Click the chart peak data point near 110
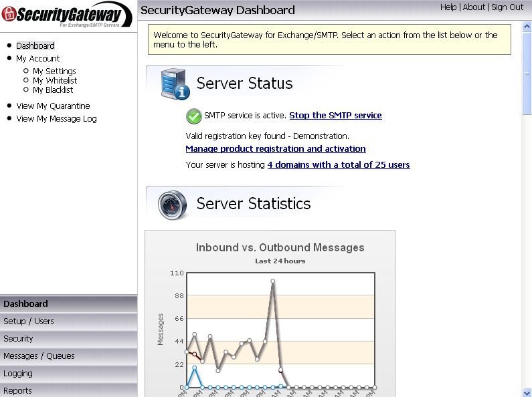This screenshot has width=532, height=397. point(273,281)
